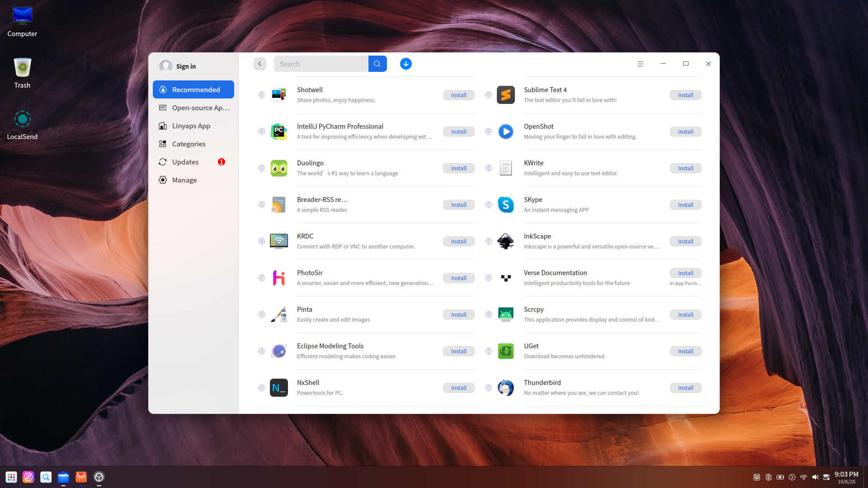Open the hamburger main menu
The image size is (868, 488).
click(x=640, y=64)
